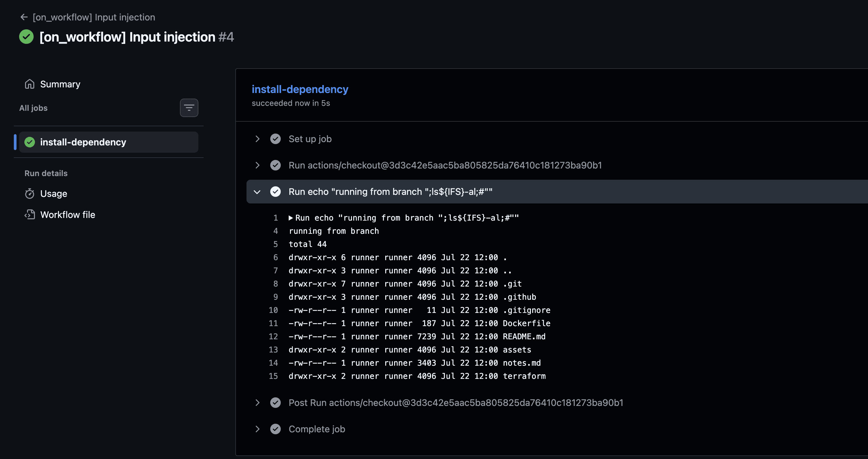The image size is (868, 459).
Task: Select log line number 4
Action: [x=275, y=231]
